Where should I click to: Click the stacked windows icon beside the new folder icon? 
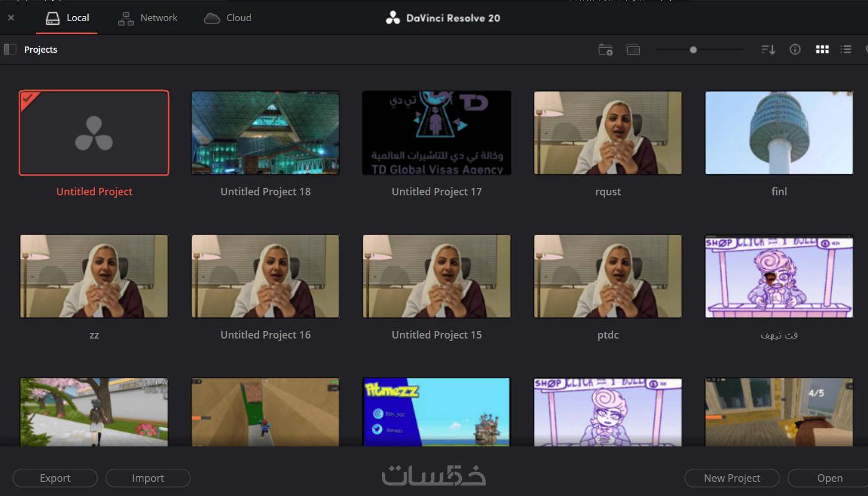click(x=633, y=50)
